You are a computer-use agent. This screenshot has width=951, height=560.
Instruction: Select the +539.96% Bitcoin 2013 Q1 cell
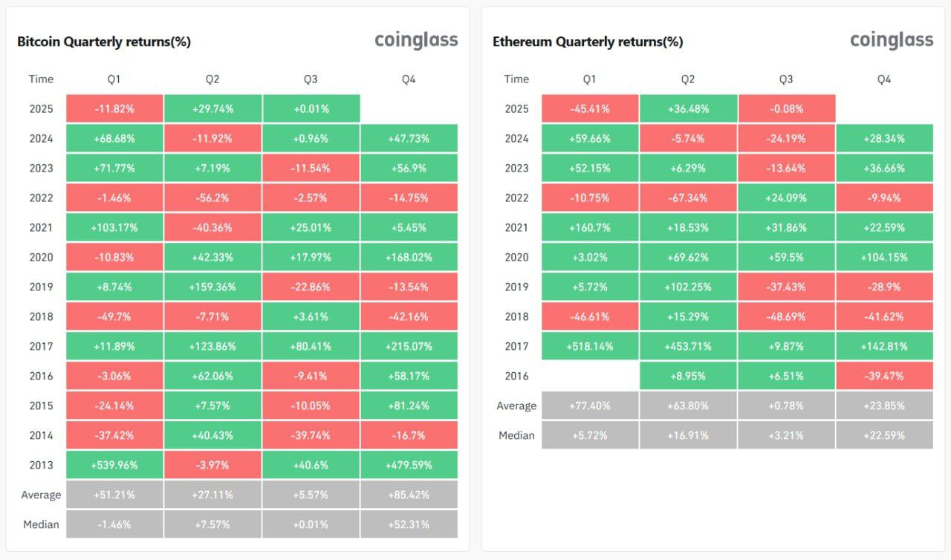tap(114, 465)
